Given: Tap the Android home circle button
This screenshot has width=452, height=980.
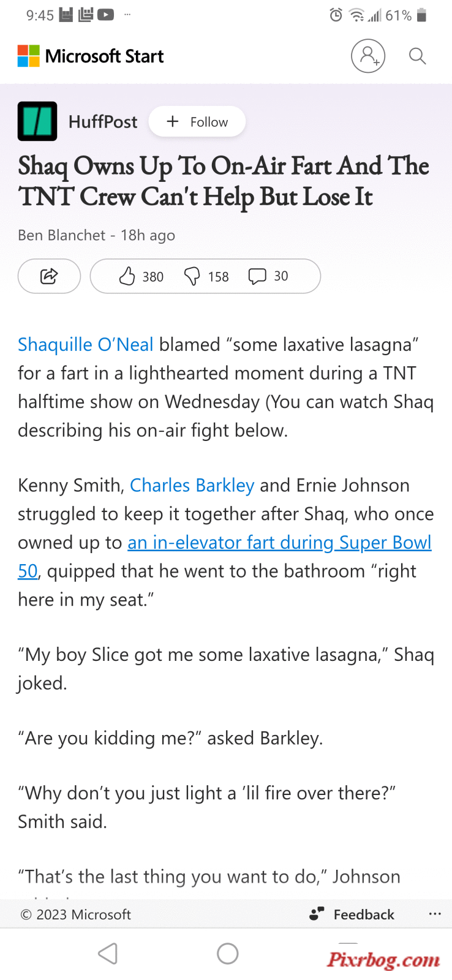Looking at the screenshot, I should coord(228,954).
